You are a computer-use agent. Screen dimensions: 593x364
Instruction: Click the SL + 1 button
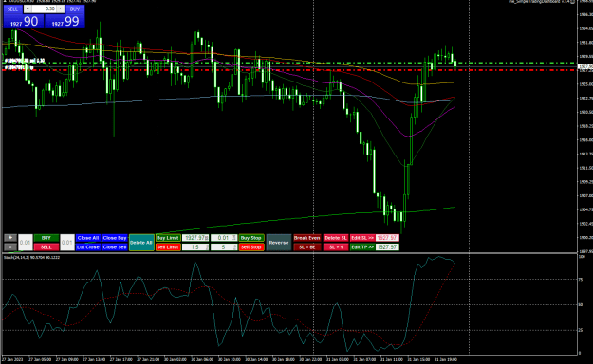pyautogui.click(x=336, y=247)
